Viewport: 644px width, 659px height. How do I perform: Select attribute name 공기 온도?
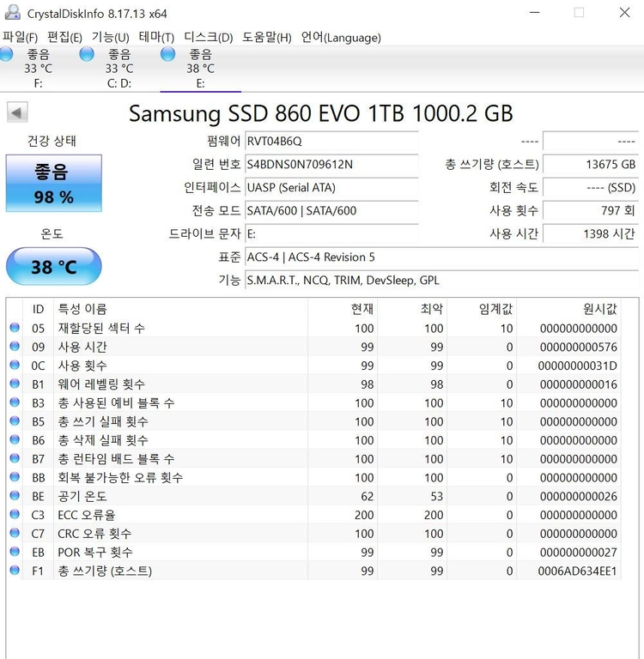point(82,496)
